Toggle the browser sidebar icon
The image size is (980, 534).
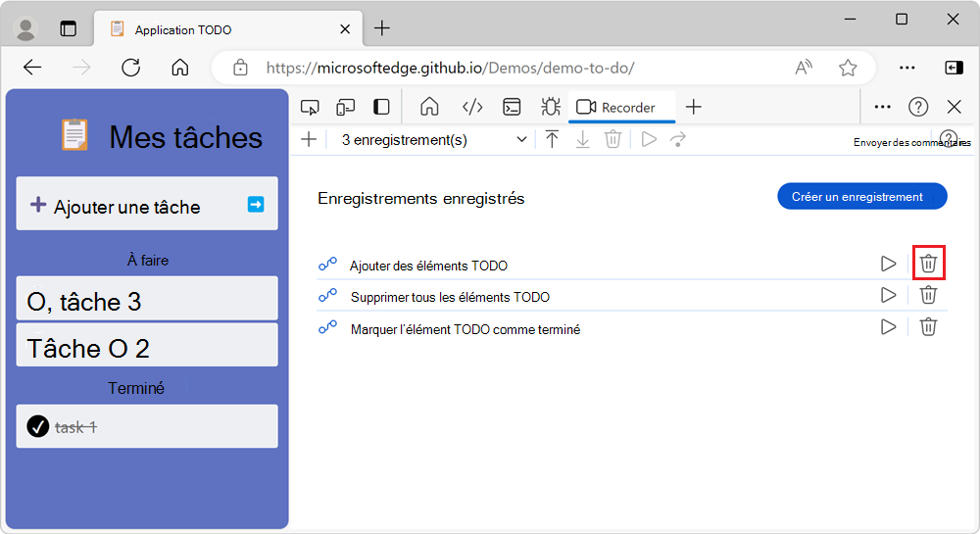[954, 68]
